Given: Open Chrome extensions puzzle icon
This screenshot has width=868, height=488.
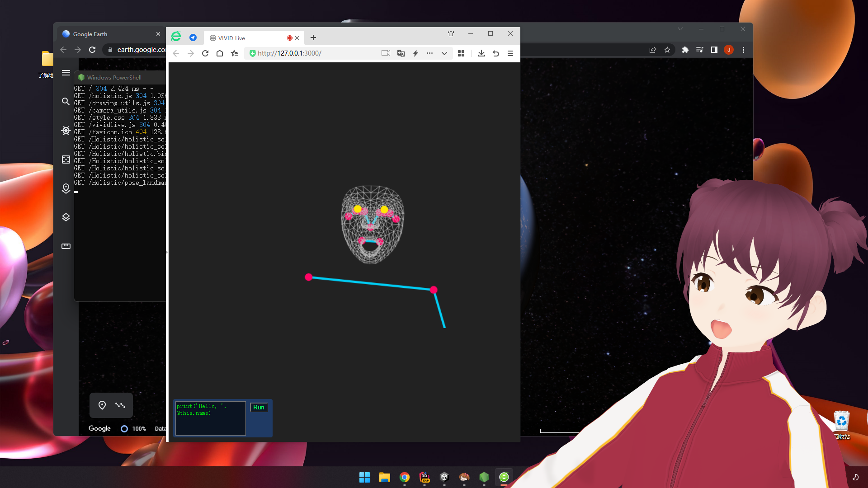Looking at the screenshot, I should click(x=685, y=50).
